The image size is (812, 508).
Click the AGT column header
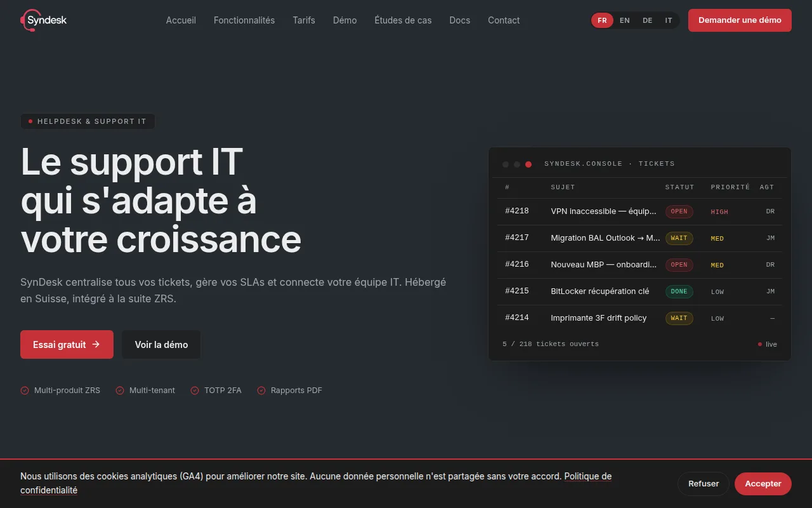(767, 187)
